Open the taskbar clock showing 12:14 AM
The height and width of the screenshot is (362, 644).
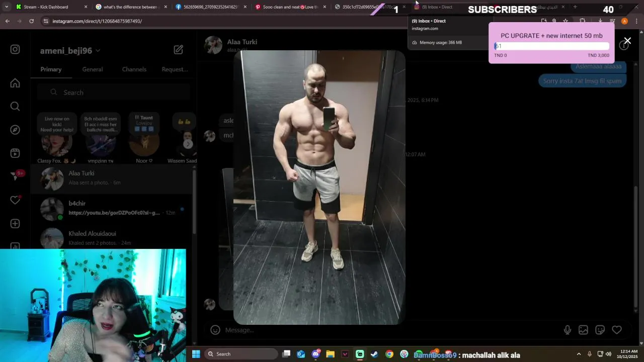point(628,354)
